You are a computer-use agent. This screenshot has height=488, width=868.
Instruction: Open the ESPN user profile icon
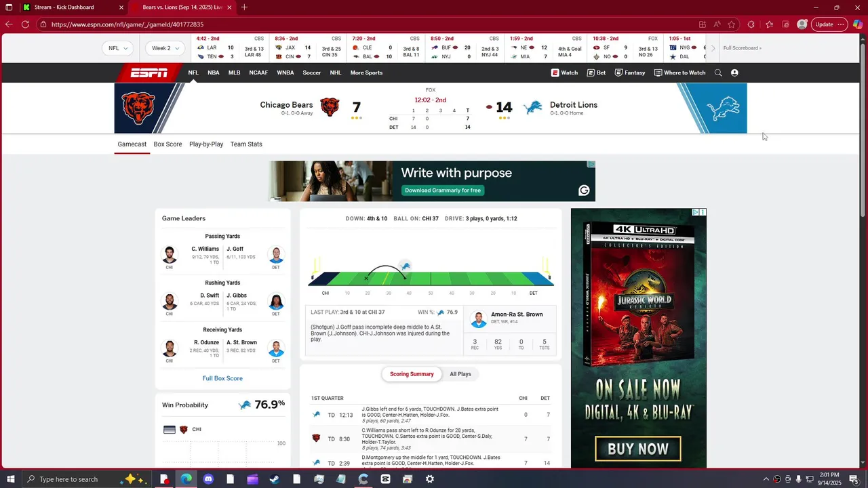(x=734, y=73)
